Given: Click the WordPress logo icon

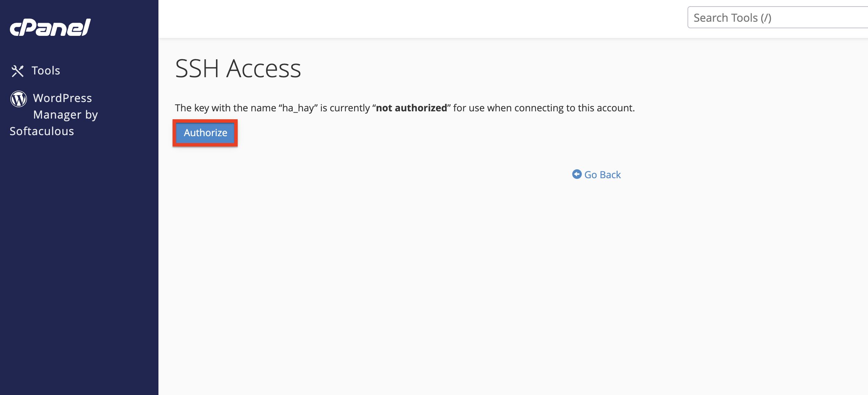Looking at the screenshot, I should (x=19, y=99).
